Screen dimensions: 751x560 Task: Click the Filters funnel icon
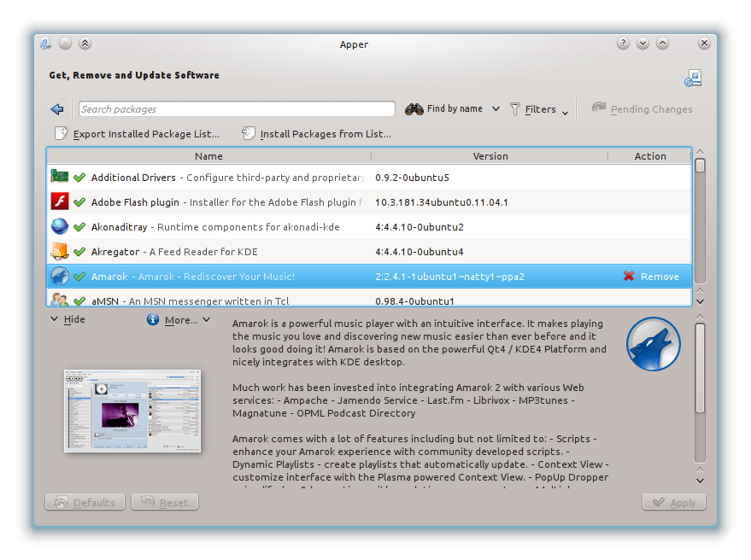(x=515, y=109)
